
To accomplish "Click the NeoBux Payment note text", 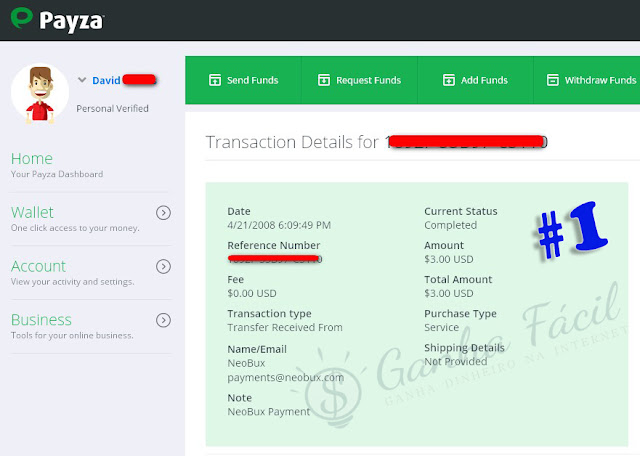I will (x=269, y=412).
